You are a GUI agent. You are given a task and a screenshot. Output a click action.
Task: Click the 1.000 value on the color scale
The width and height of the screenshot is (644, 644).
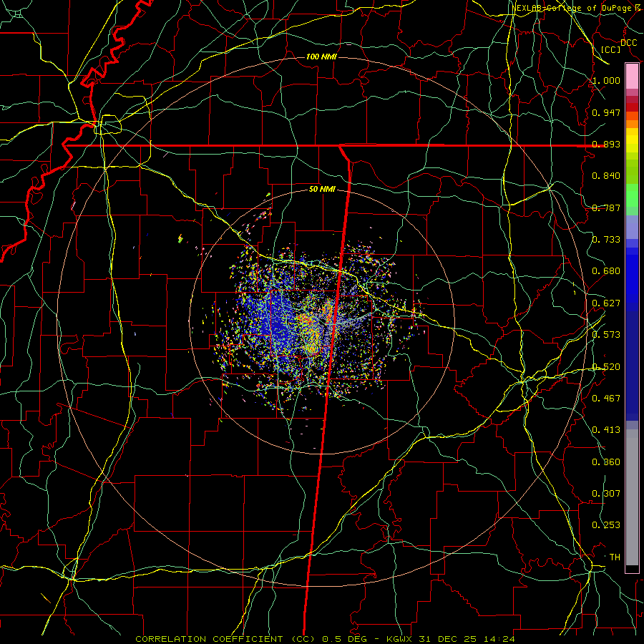click(x=606, y=80)
